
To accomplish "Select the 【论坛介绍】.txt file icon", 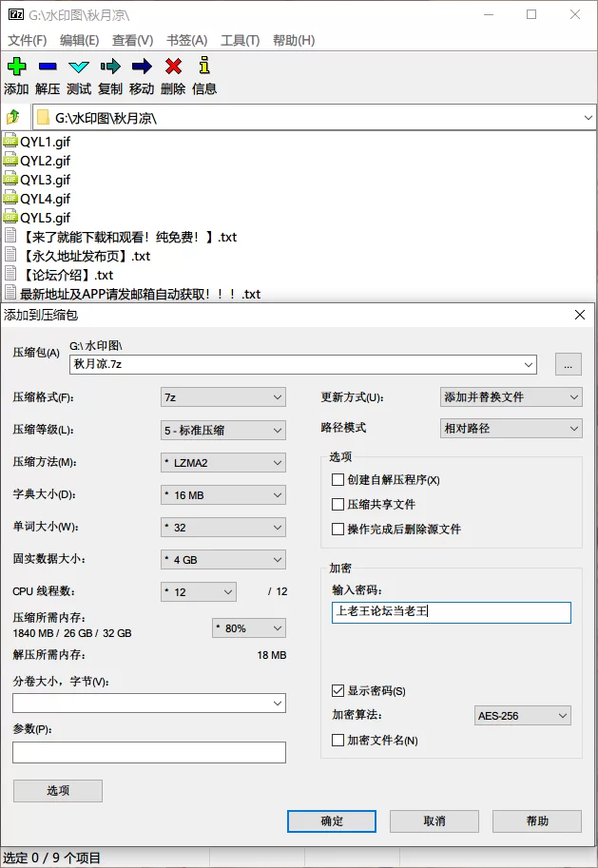I will [10, 274].
